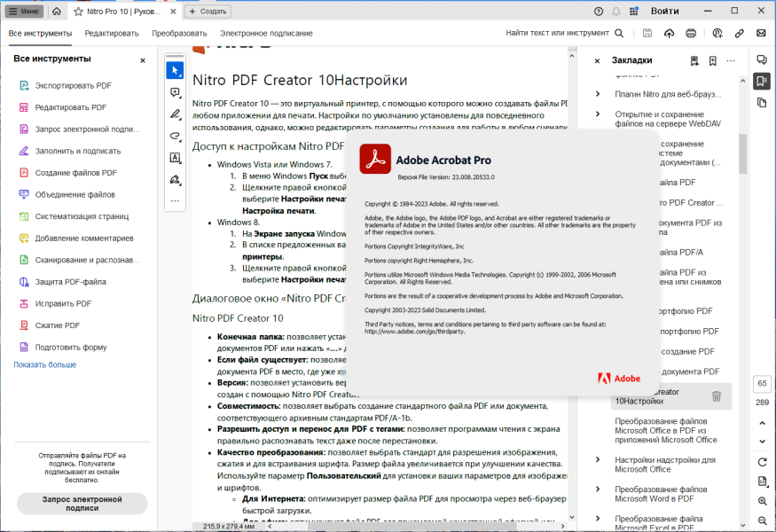Click the page display settings icon
The height and width of the screenshot is (532, 776).
(762, 481)
